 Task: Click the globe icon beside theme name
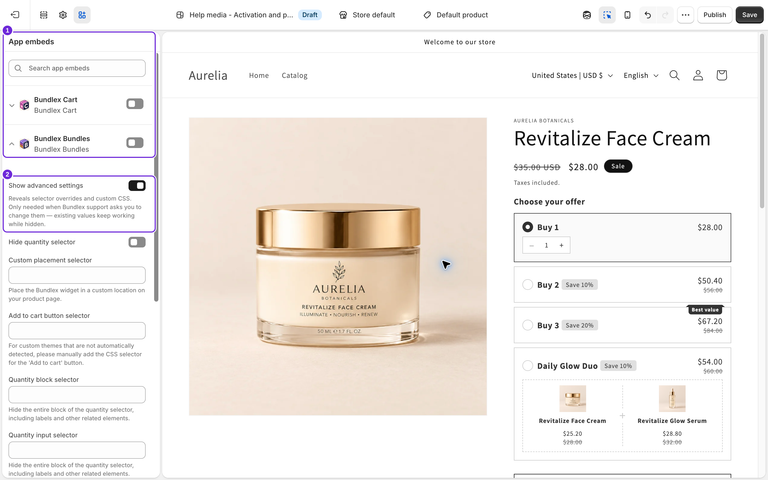pyautogui.click(x=180, y=15)
